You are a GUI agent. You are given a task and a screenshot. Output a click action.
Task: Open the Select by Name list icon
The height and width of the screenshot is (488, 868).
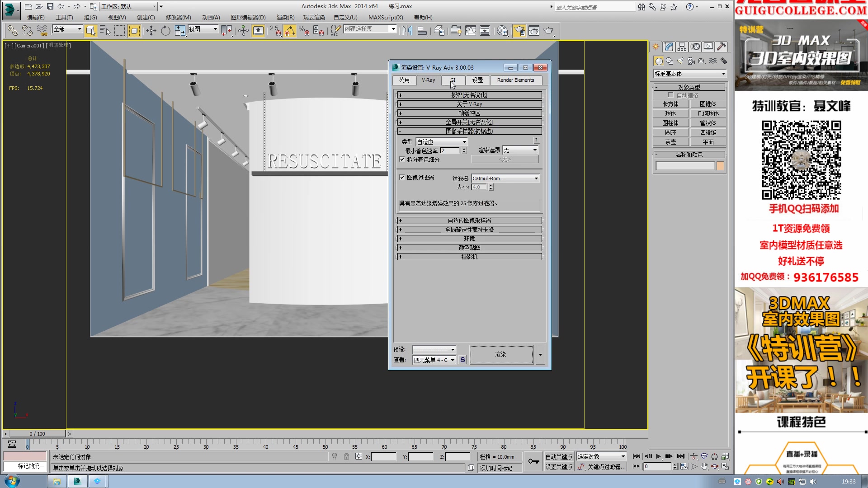coord(105,31)
